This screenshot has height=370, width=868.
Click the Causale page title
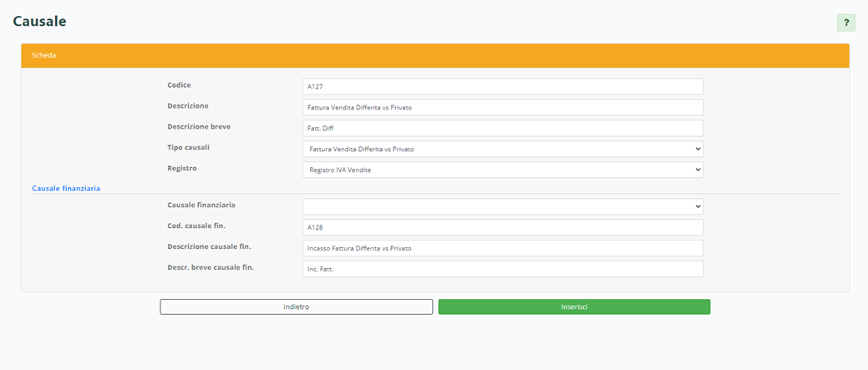click(39, 20)
